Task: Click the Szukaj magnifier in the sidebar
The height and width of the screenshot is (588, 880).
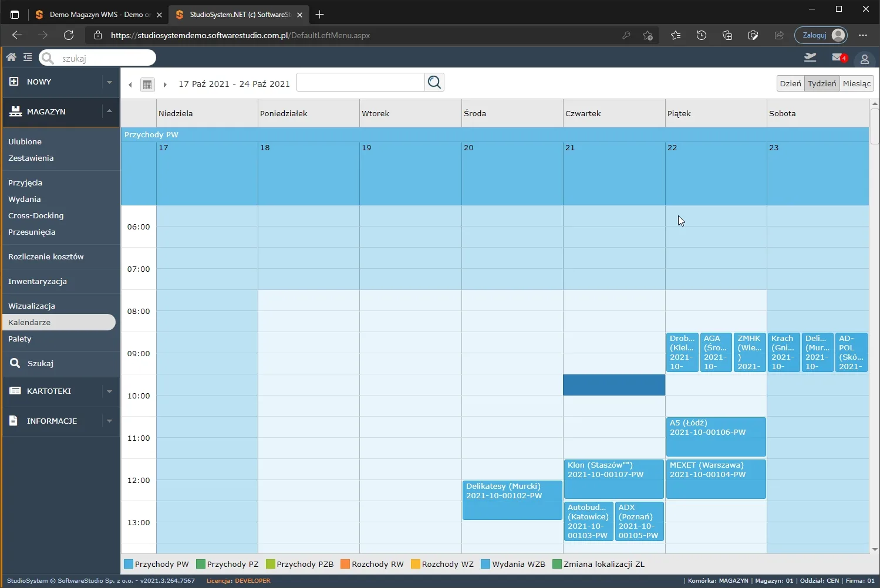Action: point(15,363)
